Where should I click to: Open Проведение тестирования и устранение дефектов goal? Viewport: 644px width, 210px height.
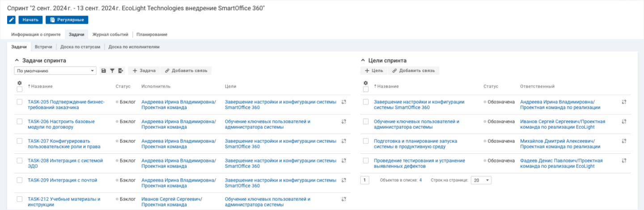click(419, 163)
